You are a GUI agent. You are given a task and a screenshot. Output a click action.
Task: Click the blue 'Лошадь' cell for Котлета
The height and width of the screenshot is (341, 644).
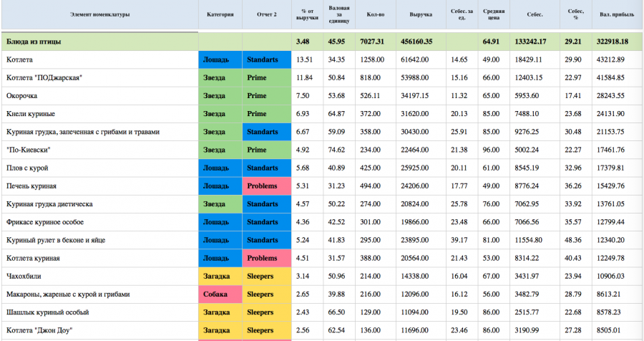coord(220,59)
